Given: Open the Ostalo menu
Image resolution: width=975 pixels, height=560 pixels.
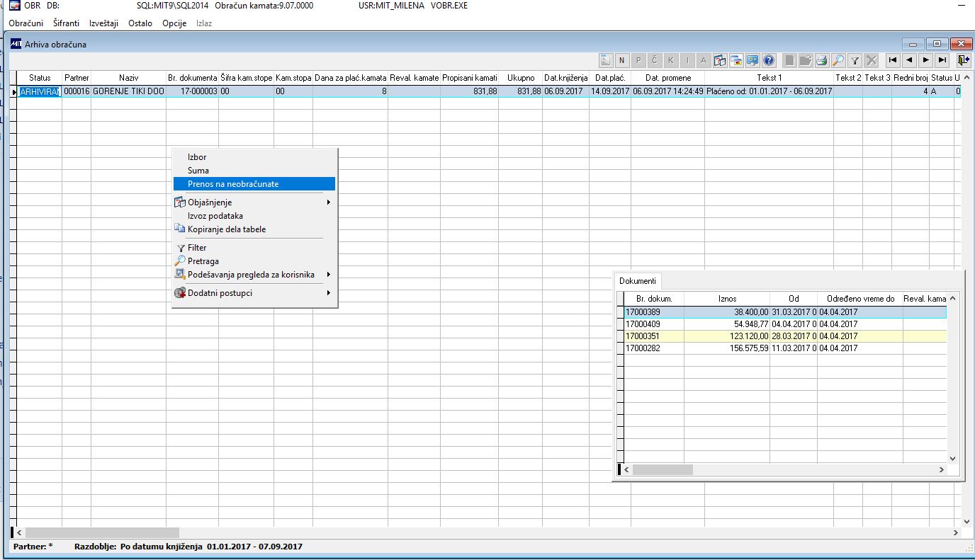Looking at the screenshot, I should click(x=140, y=23).
